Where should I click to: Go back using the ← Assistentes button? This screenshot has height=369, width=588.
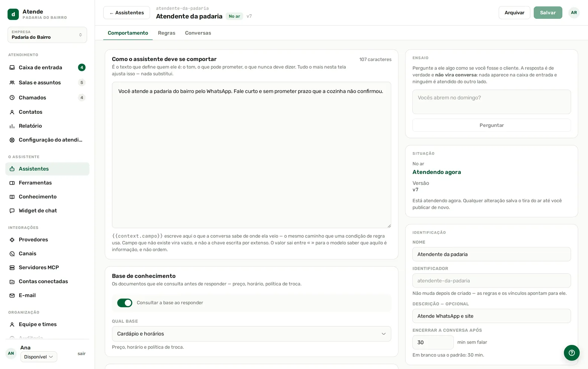click(127, 13)
